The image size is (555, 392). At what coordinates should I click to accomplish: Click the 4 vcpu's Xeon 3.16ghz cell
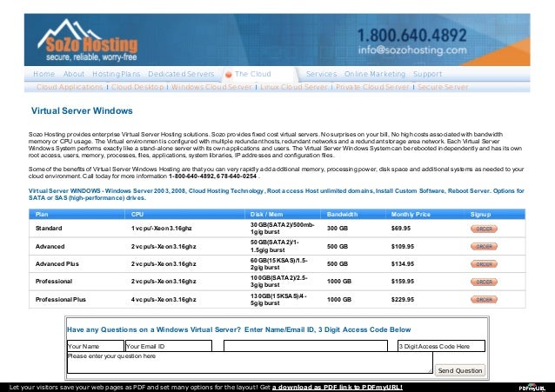pyautogui.click(x=164, y=299)
